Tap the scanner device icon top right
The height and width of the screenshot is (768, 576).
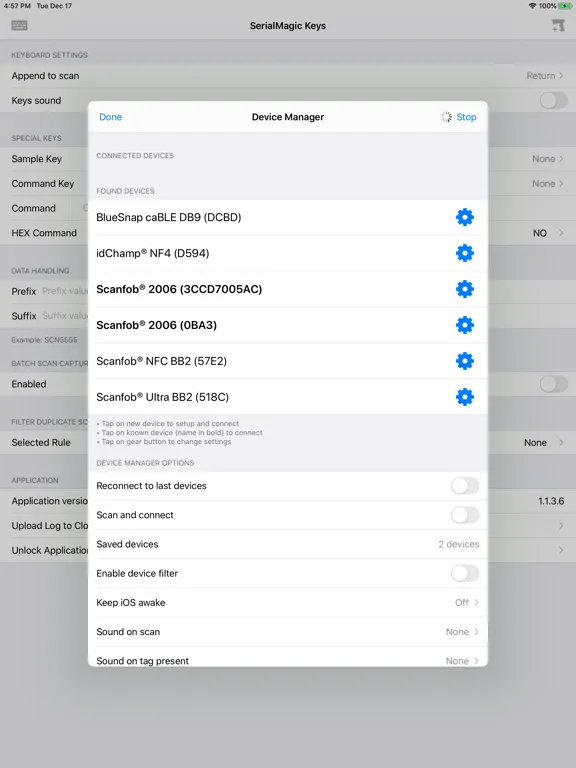click(x=558, y=25)
